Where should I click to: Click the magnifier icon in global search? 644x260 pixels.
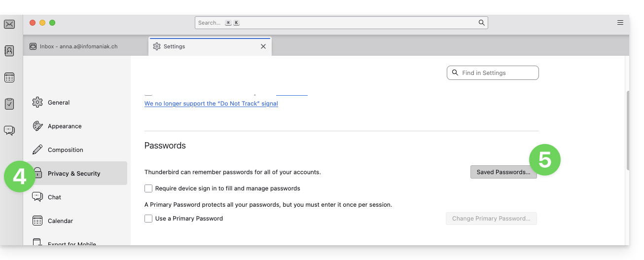481,23
